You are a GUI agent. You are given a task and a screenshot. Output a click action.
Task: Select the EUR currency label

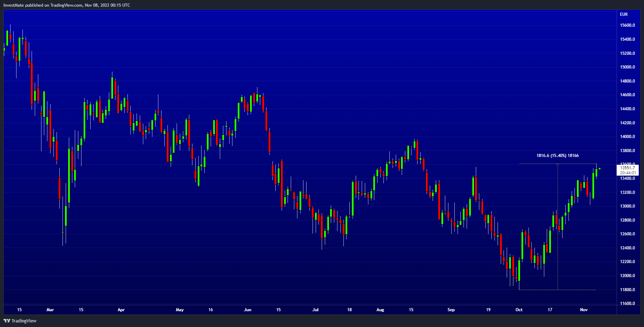(624, 14)
